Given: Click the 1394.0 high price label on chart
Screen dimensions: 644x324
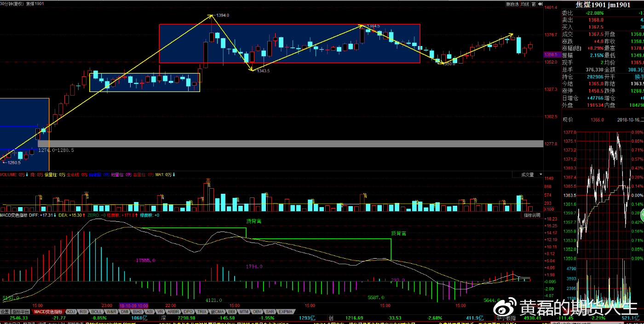Looking at the screenshot, I should 223,15.
